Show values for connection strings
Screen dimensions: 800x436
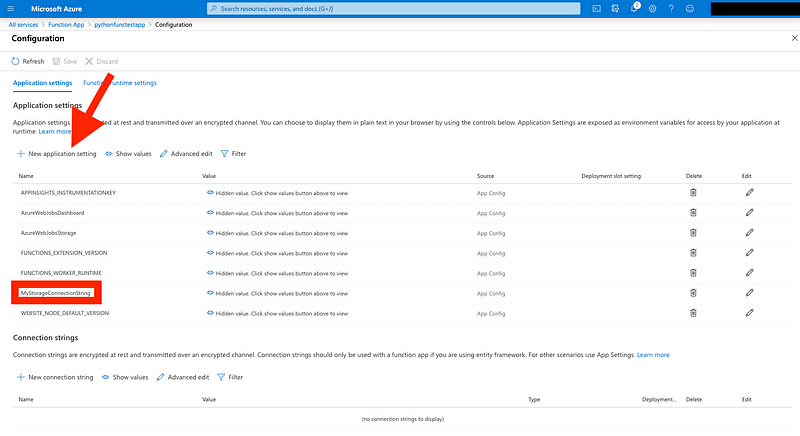point(125,377)
